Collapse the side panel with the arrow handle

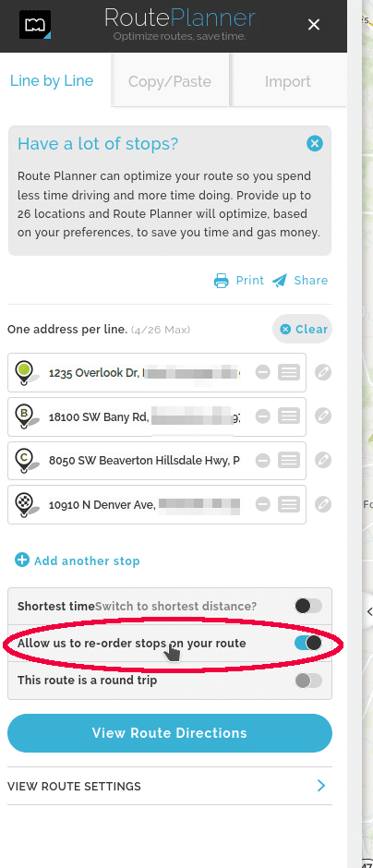[368, 611]
